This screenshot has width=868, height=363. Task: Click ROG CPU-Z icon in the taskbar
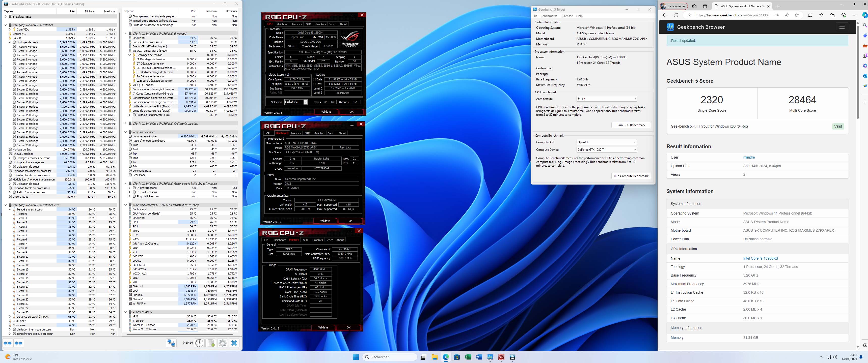(x=501, y=357)
